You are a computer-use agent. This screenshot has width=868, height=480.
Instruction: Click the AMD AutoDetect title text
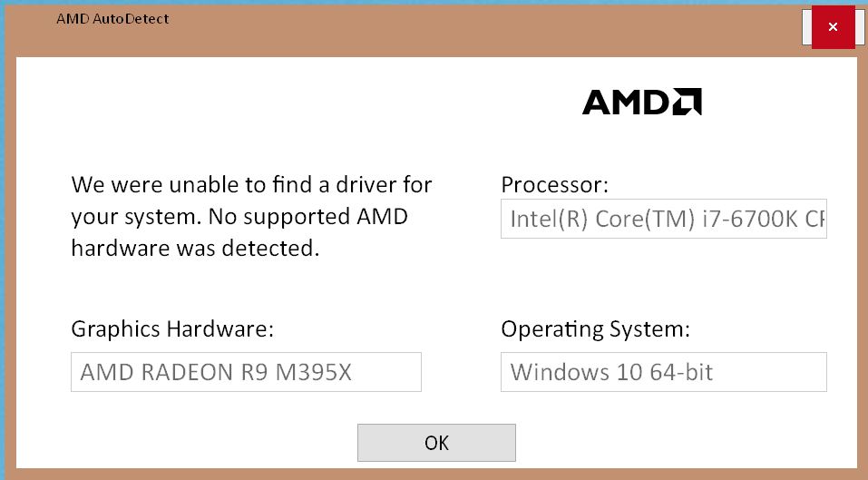pos(112,19)
